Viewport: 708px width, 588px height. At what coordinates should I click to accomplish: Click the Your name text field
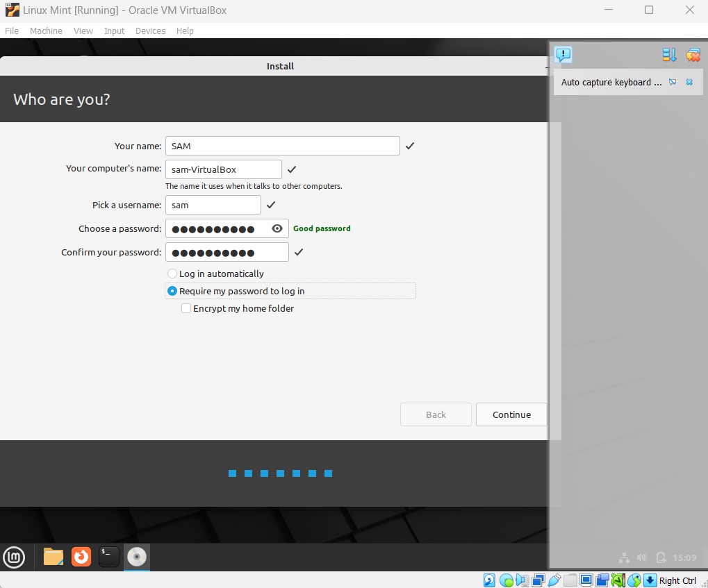click(x=281, y=146)
